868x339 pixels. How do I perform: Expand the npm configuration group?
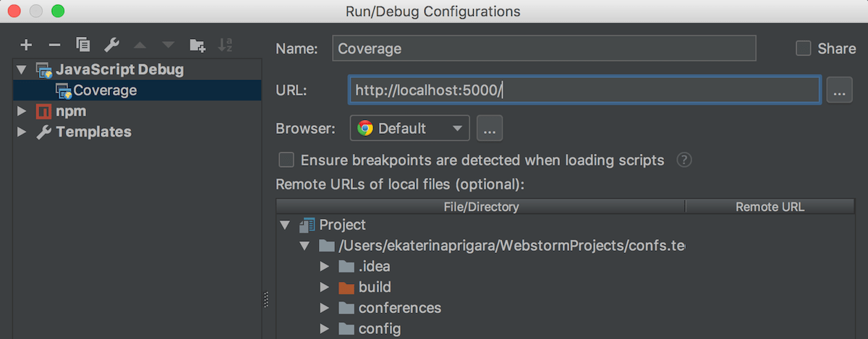(x=22, y=111)
